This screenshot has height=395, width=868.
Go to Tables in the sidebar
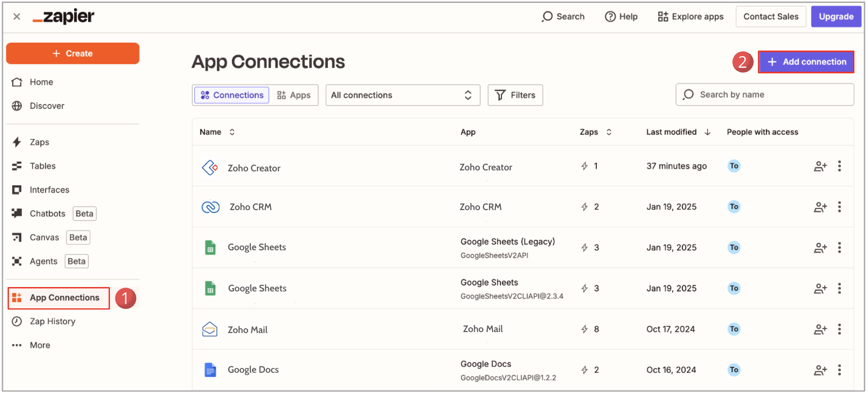[43, 166]
